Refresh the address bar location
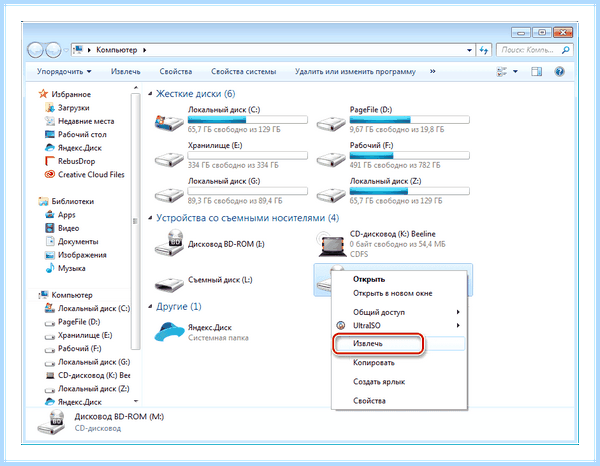 click(x=484, y=50)
